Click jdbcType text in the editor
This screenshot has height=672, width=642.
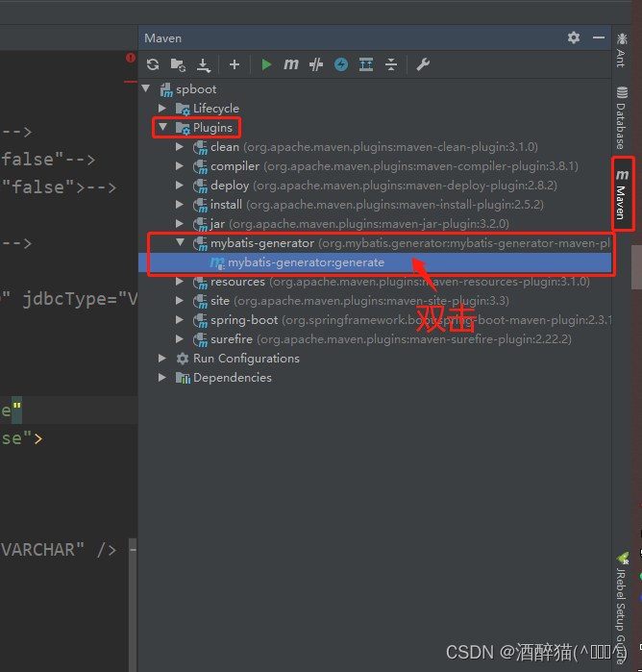(x=65, y=299)
